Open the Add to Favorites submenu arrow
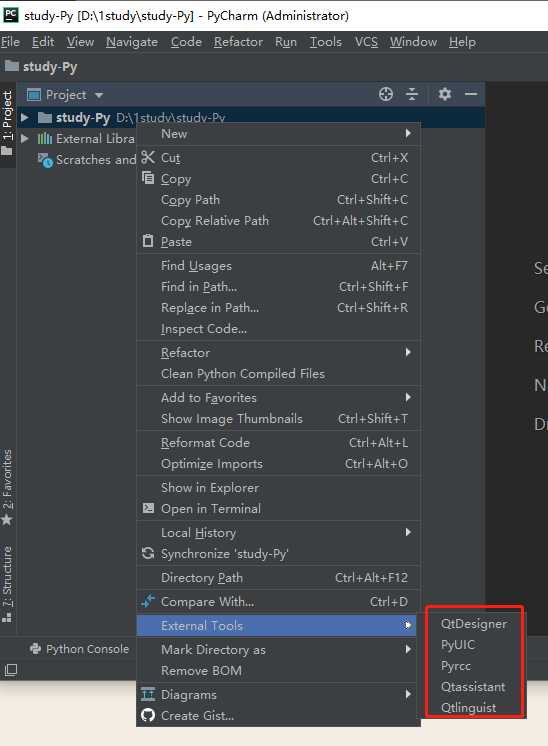The height and width of the screenshot is (746, 548). point(408,397)
